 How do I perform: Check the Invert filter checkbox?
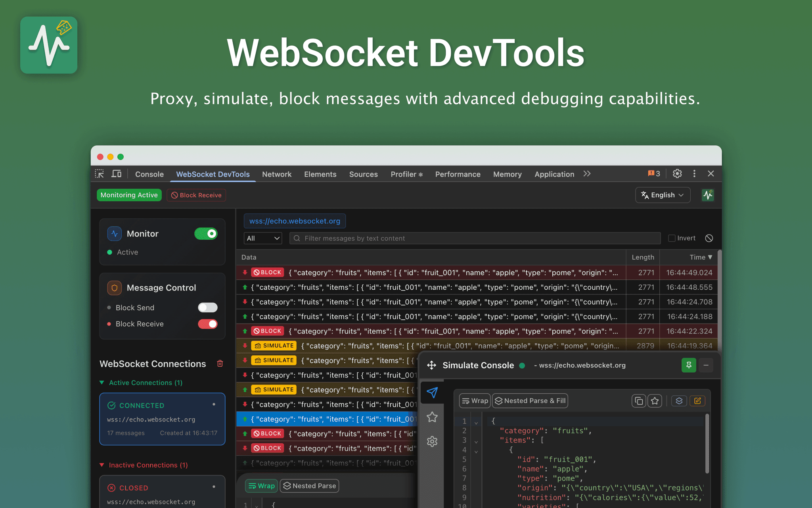672,238
